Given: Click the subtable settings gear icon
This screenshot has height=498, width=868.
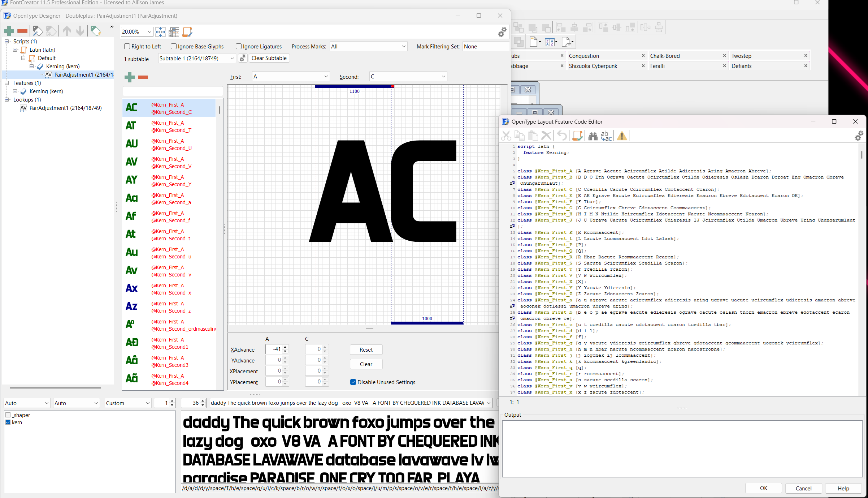Looking at the screenshot, I should [x=243, y=58].
